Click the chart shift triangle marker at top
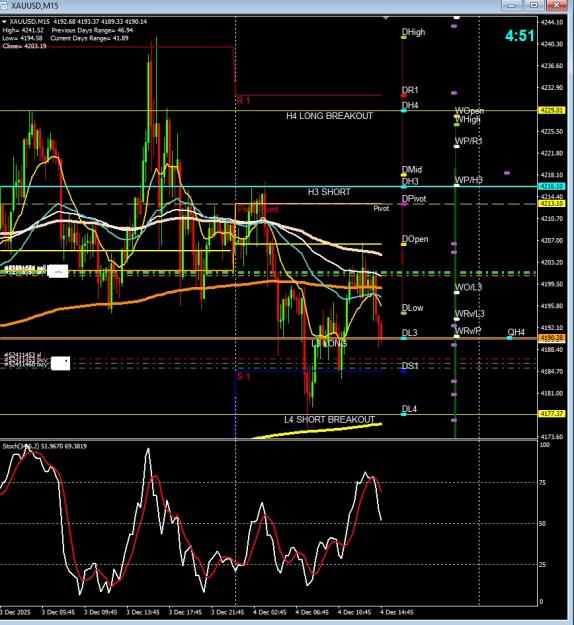The height and width of the screenshot is (625, 574). 385,18
